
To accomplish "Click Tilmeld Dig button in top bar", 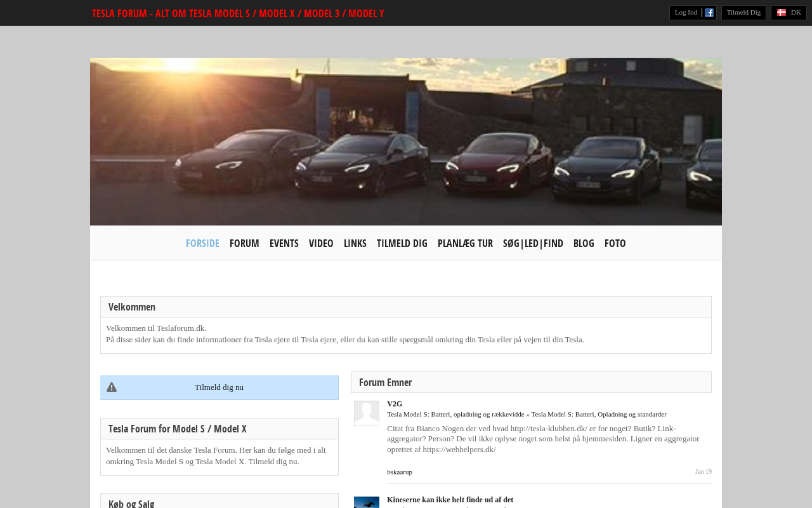I will click(x=743, y=13).
